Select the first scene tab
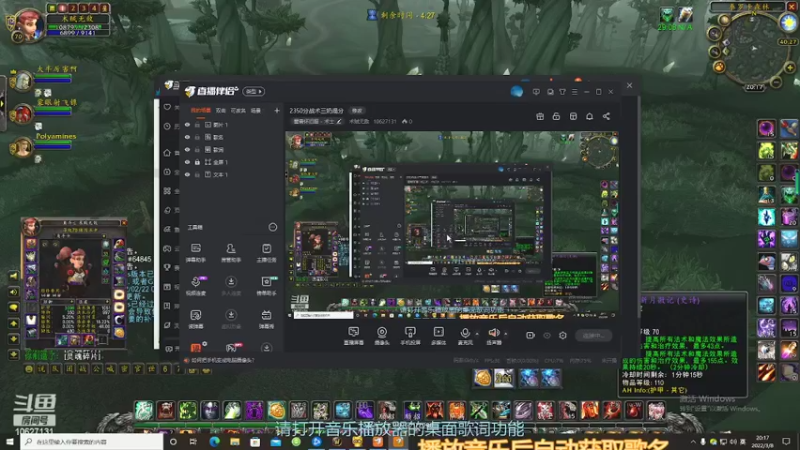The width and height of the screenshot is (800, 450). (x=201, y=110)
